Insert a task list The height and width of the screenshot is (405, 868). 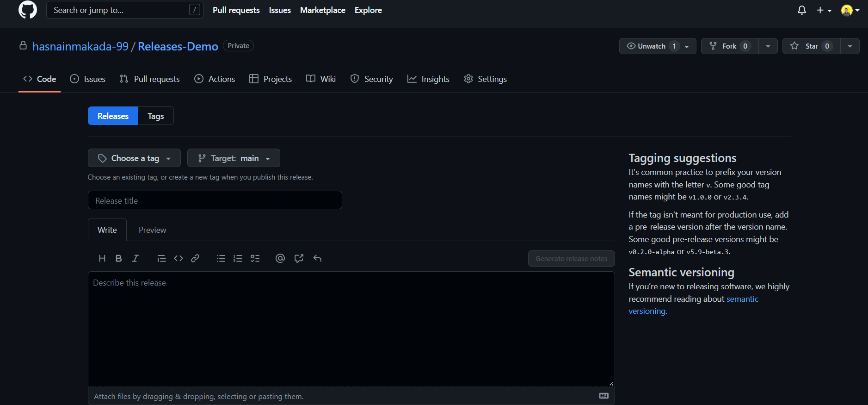255,258
